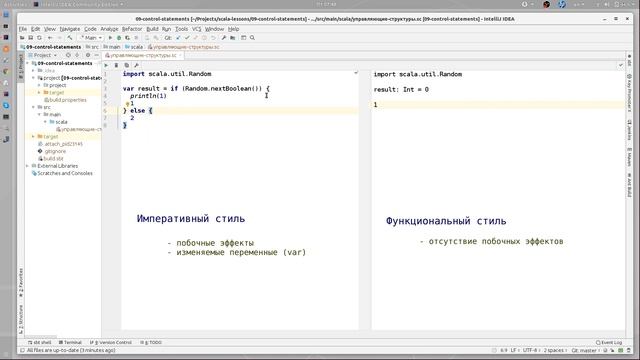Click on println(1) code line

[x=148, y=96]
